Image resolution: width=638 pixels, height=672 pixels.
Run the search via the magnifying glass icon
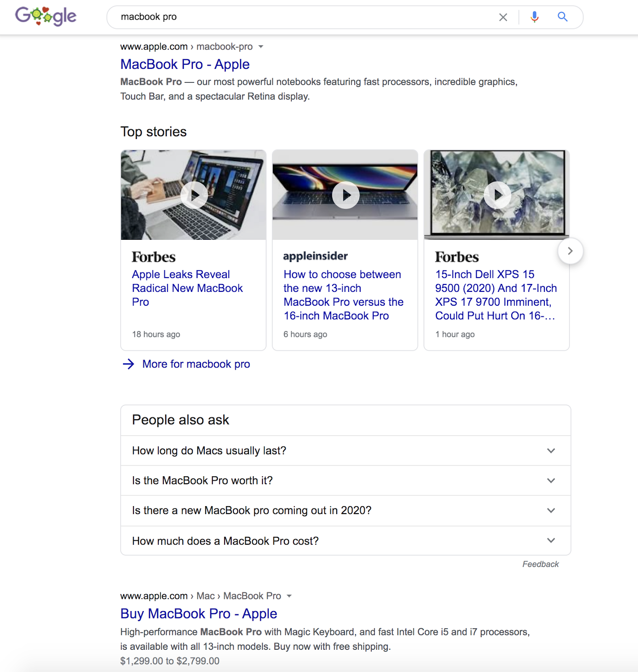(562, 17)
